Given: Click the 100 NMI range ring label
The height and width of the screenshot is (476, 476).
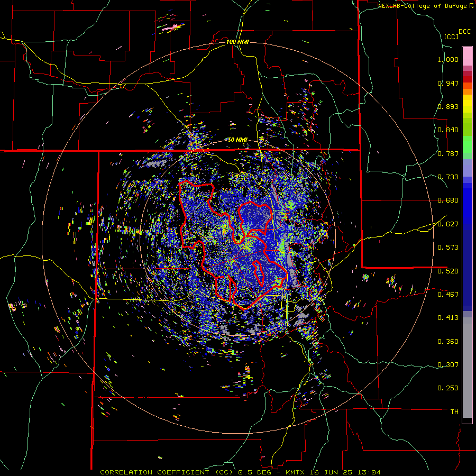Looking at the screenshot, I should click(x=237, y=42).
